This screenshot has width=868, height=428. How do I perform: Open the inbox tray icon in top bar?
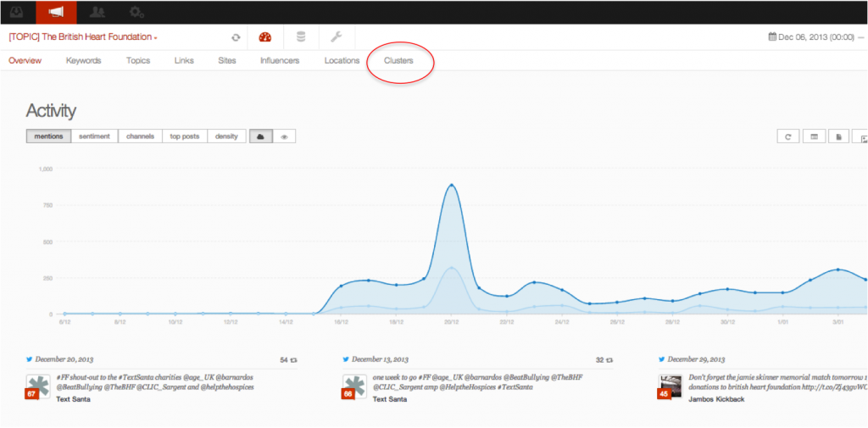17,12
